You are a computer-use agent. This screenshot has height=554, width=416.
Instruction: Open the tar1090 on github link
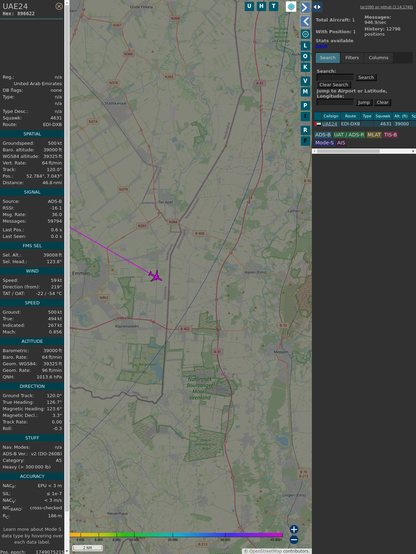(386, 7)
